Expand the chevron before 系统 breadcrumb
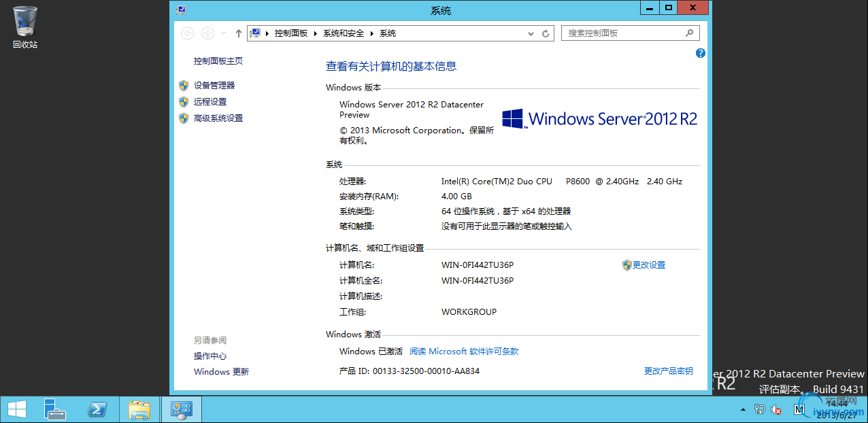 pos(372,33)
